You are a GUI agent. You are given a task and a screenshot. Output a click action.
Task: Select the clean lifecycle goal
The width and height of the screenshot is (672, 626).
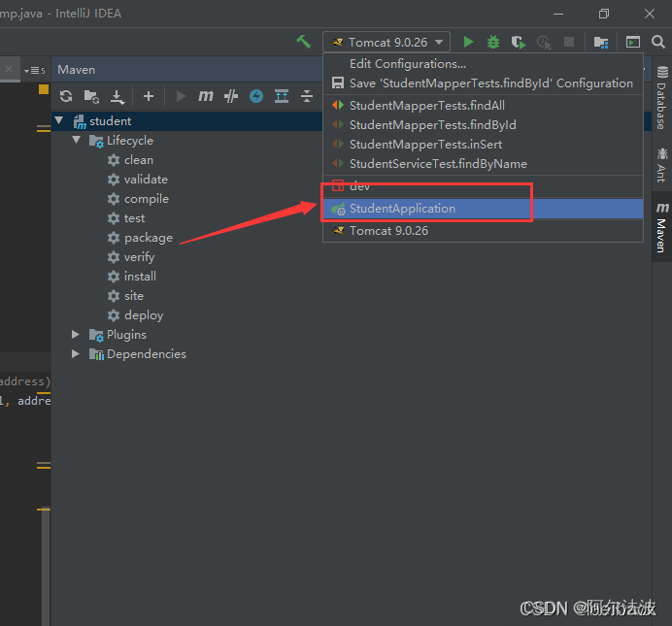pos(139,160)
